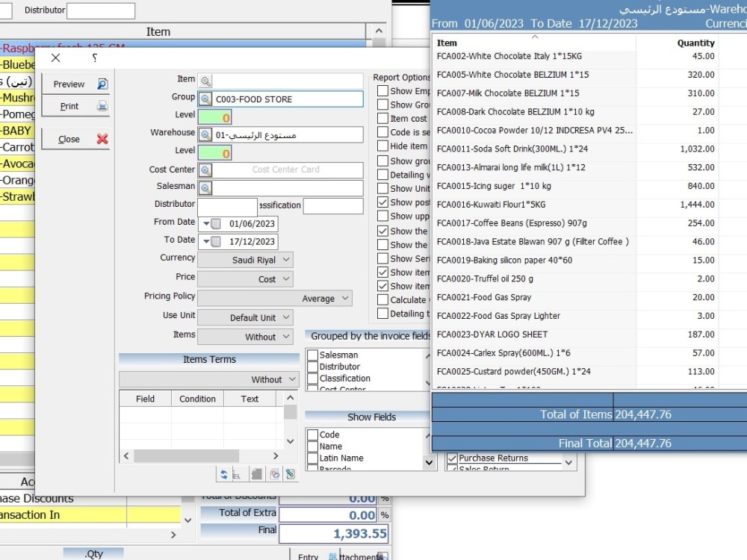The image size is (747, 560).
Task: Expand the Purchase Returns list down arrow
Action: click(568, 462)
